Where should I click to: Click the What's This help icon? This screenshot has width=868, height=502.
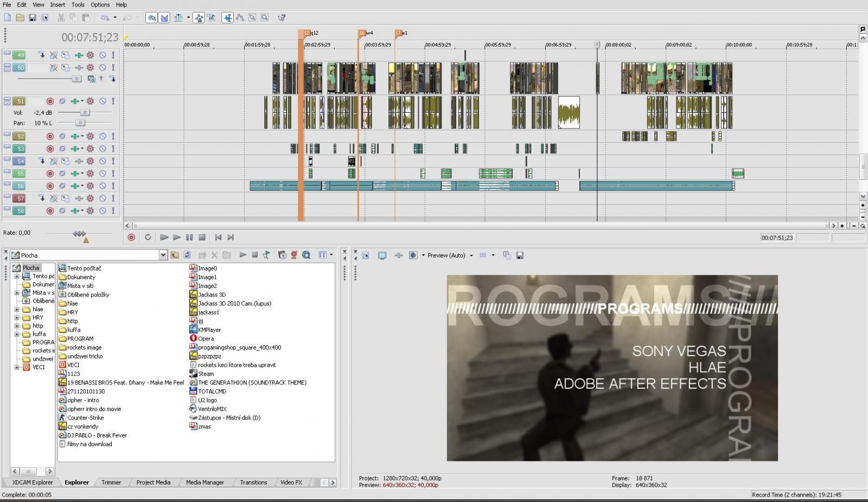tap(282, 18)
